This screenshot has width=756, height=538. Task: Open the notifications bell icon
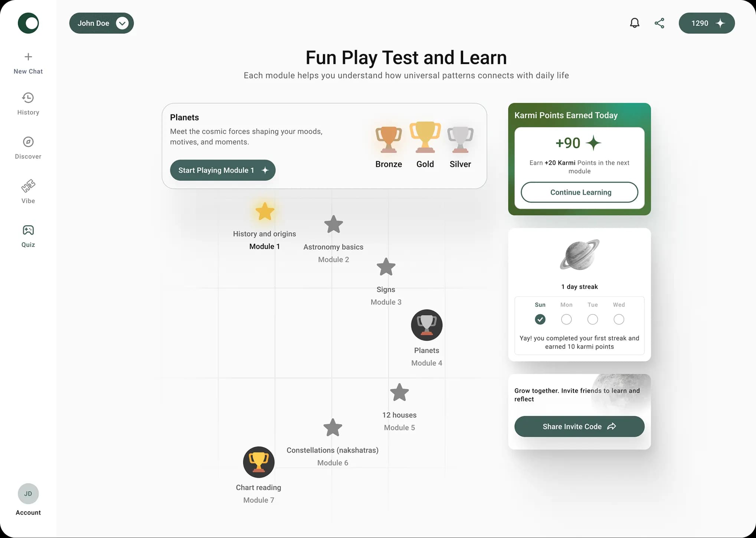click(x=635, y=23)
